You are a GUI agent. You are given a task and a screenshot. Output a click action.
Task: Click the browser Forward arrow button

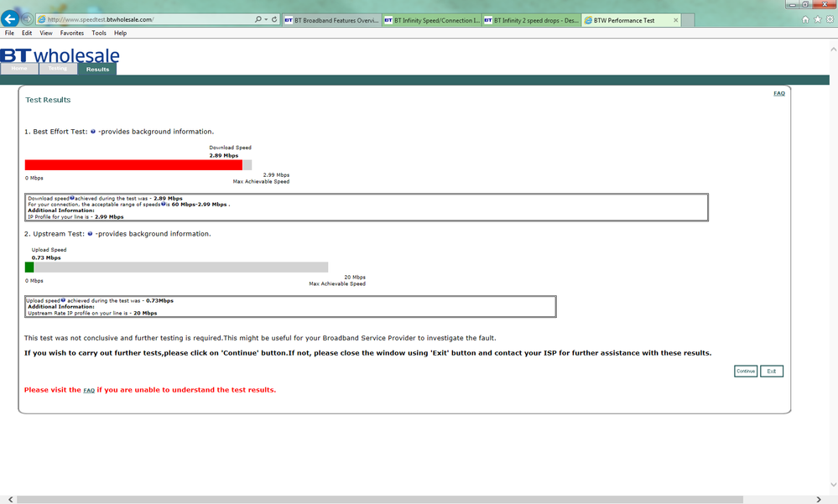coord(27,19)
